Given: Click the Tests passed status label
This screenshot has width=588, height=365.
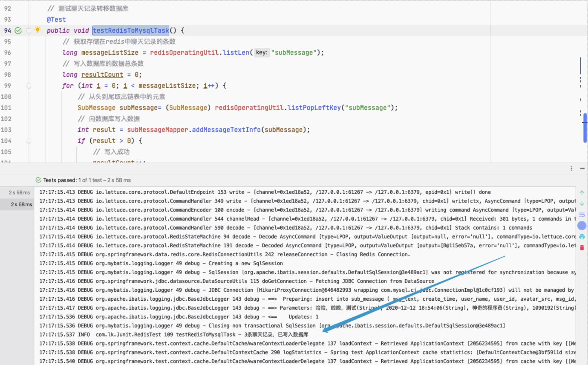Looking at the screenshot, I should coord(60,180).
